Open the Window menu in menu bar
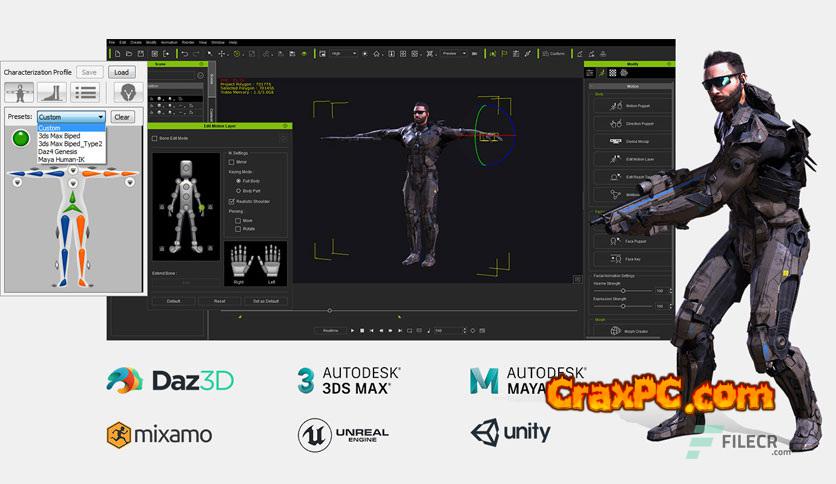This screenshot has height=484, width=836. tap(217, 42)
